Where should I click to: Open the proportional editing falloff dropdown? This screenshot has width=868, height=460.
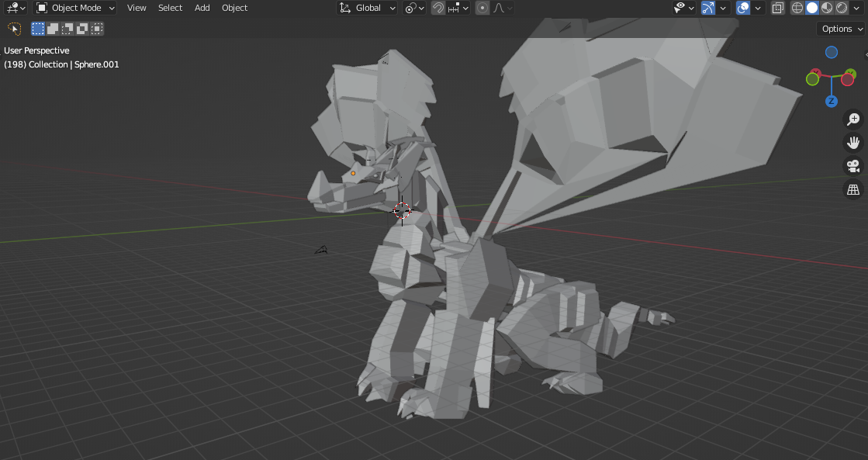click(x=502, y=8)
